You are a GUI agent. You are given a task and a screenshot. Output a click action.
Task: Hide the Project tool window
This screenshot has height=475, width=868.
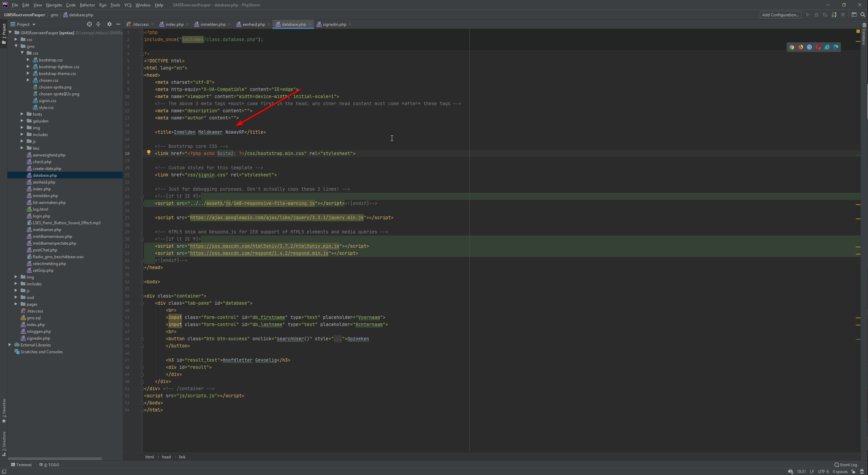click(118, 24)
